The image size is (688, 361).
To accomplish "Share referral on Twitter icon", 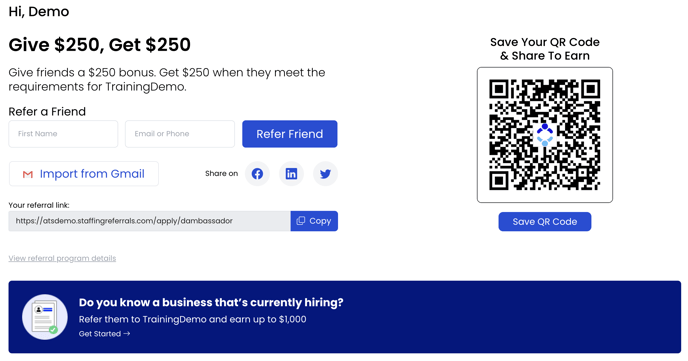I will click(x=325, y=174).
